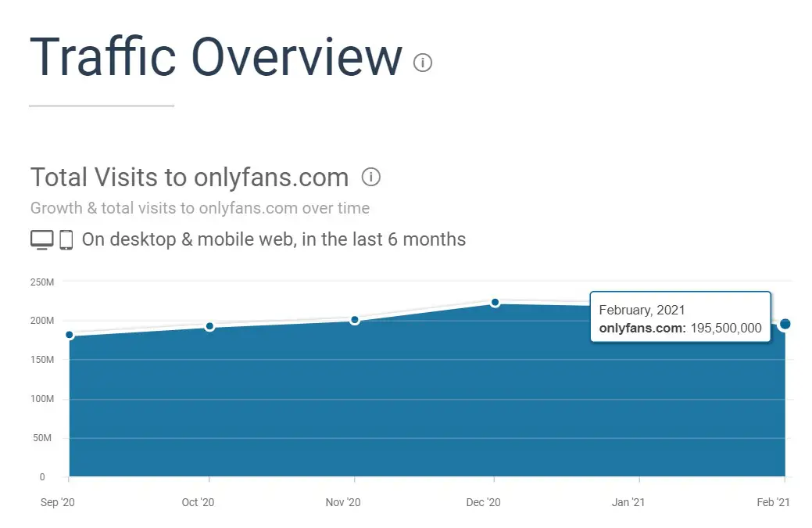Screen dimensions: 812x528
Task: Click the February, 2021 tooltip box
Action: 681,317
